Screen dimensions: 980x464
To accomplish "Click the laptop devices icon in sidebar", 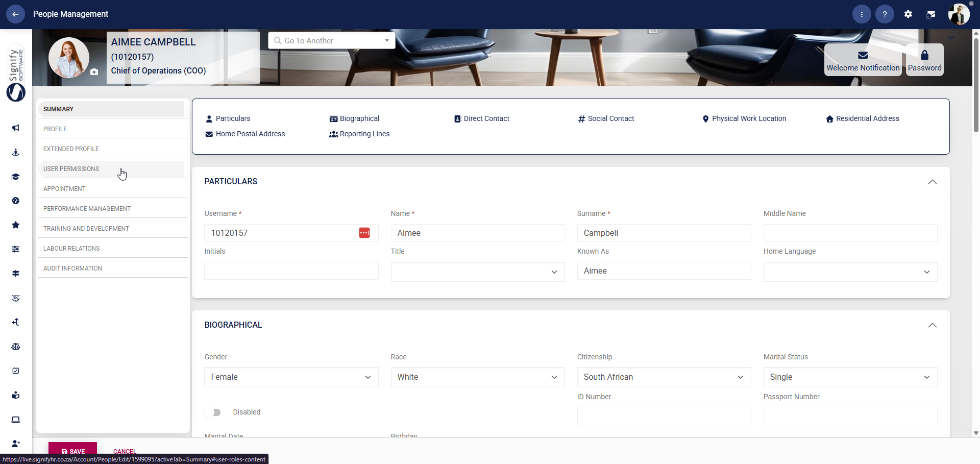I will click(15, 420).
